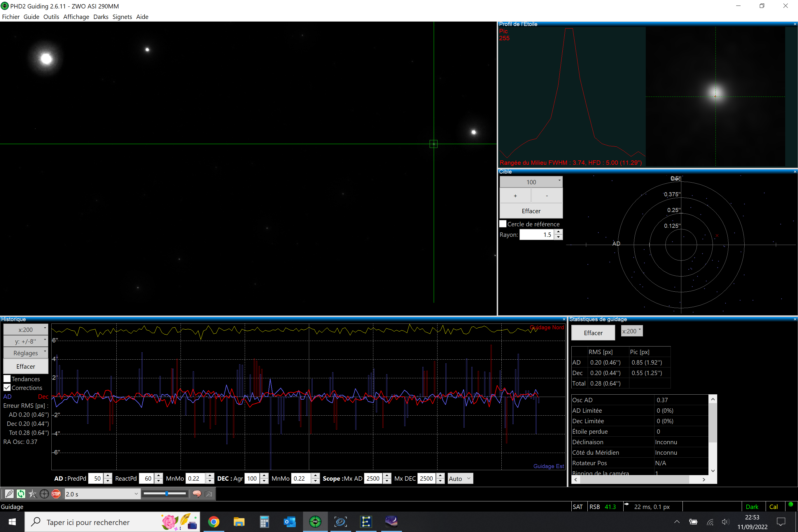The image size is (798, 532).
Task: Click the guiding crosshair icon
Action: (44, 494)
